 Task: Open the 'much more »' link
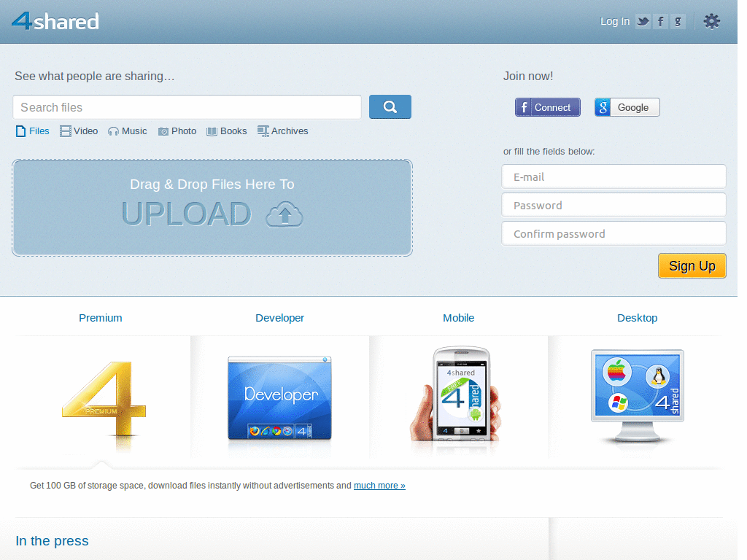coord(379,485)
